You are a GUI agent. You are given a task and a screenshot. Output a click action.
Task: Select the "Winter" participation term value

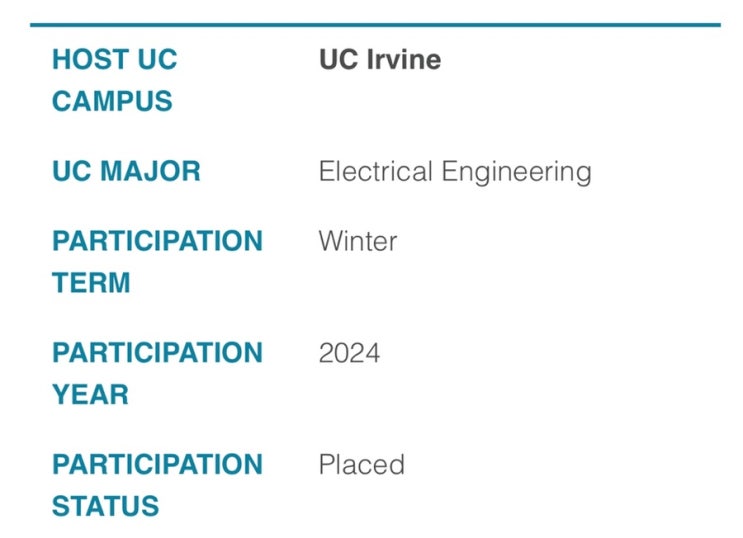click(x=358, y=242)
